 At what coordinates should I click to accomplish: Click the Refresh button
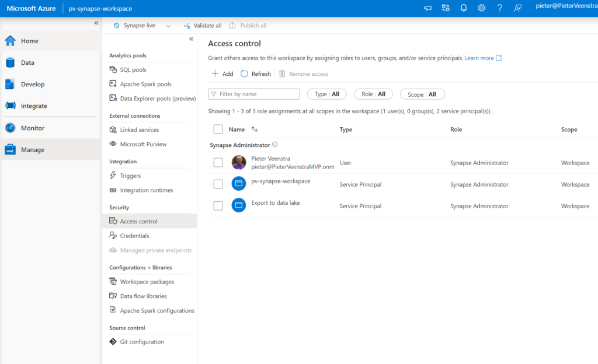point(256,74)
